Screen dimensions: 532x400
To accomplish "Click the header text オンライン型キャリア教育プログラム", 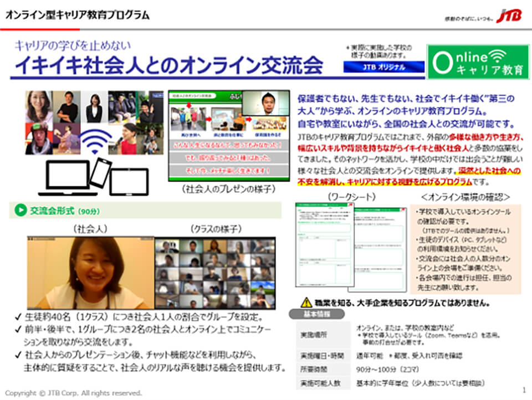I will [x=78, y=15].
